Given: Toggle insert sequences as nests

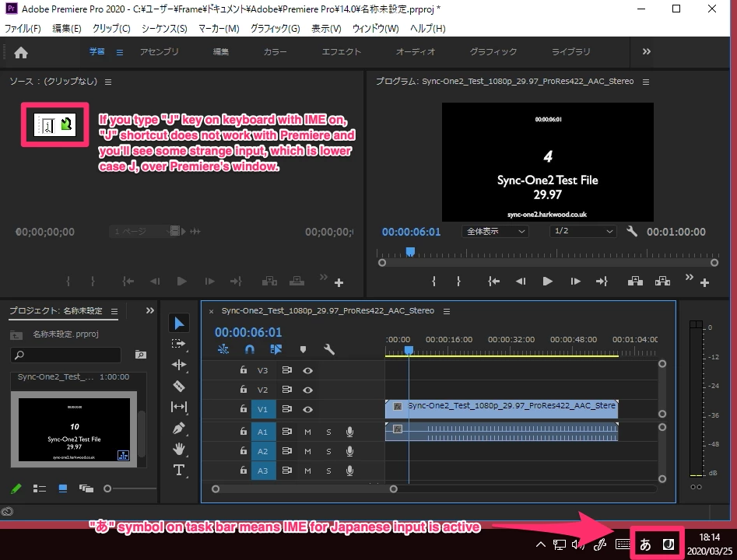Looking at the screenshot, I should point(223,349).
